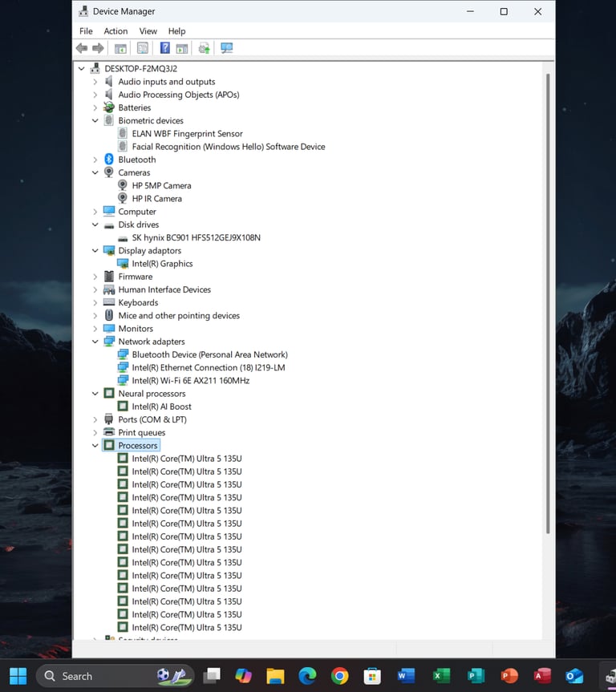The height and width of the screenshot is (692, 616).
Task: Maximize the Device Manager window
Action: click(504, 11)
